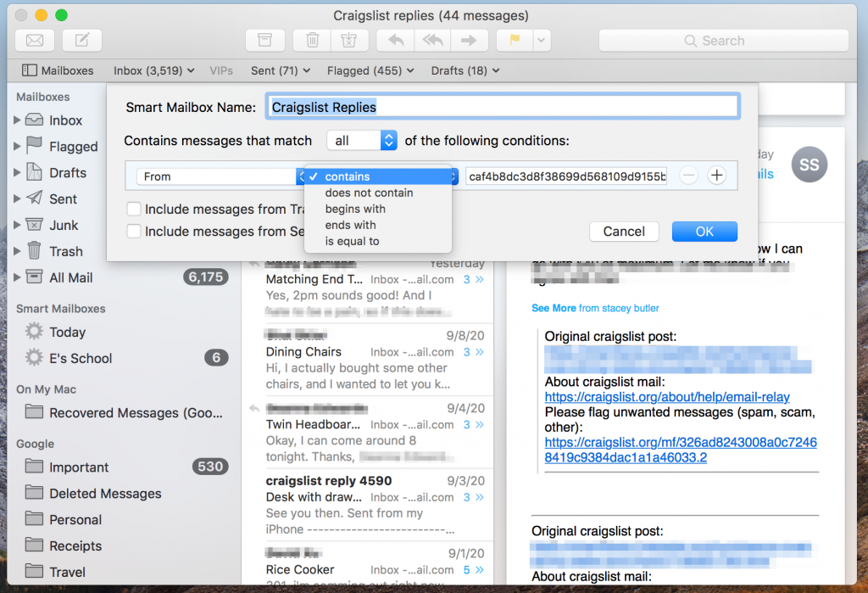Edit the Smart Mailbox Name field
This screenshot has height=593, width=868.
(503, 106)
